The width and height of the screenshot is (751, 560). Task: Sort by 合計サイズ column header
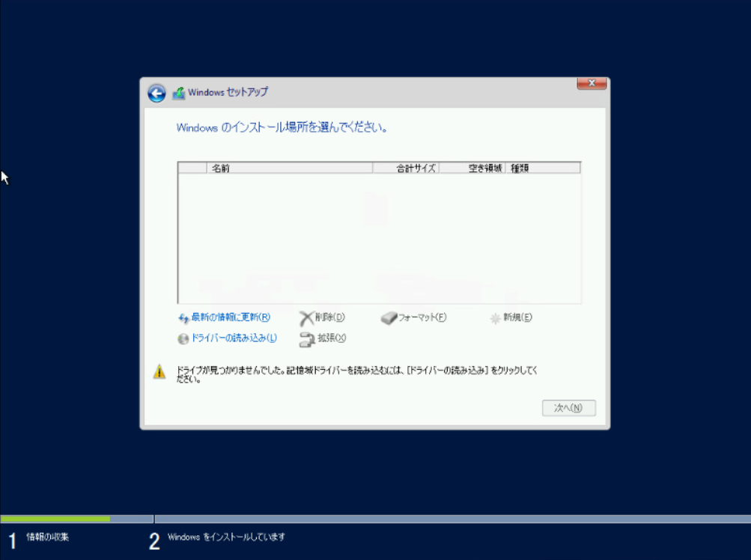(x=406, y=168)
